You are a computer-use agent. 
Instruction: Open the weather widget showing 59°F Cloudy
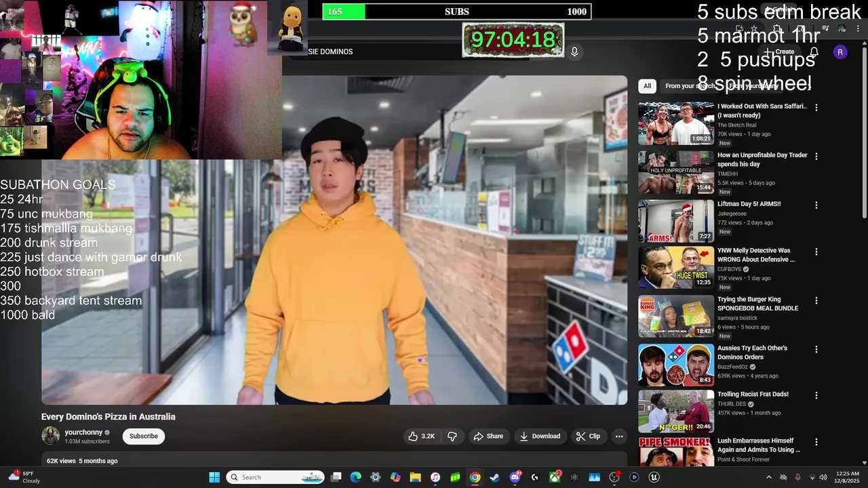24,477
